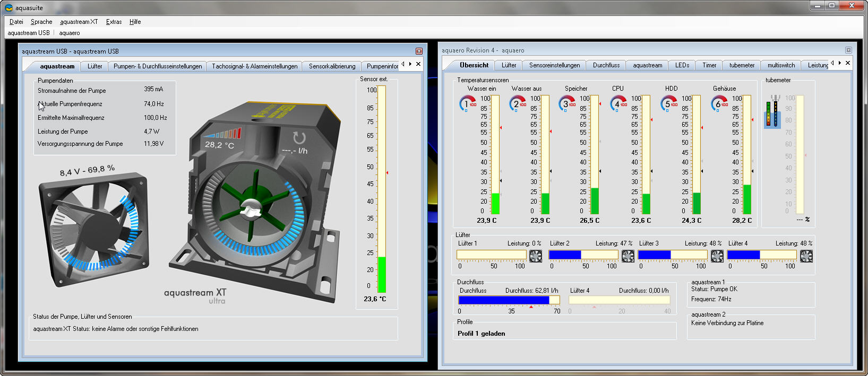The image size is (868, 376).
Task: Click the temperature gradient icon on pump
Action: click(222, 133)
